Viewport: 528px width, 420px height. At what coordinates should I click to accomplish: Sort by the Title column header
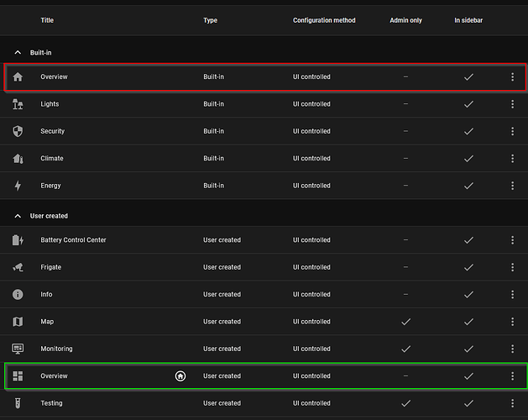click(47, 20)
